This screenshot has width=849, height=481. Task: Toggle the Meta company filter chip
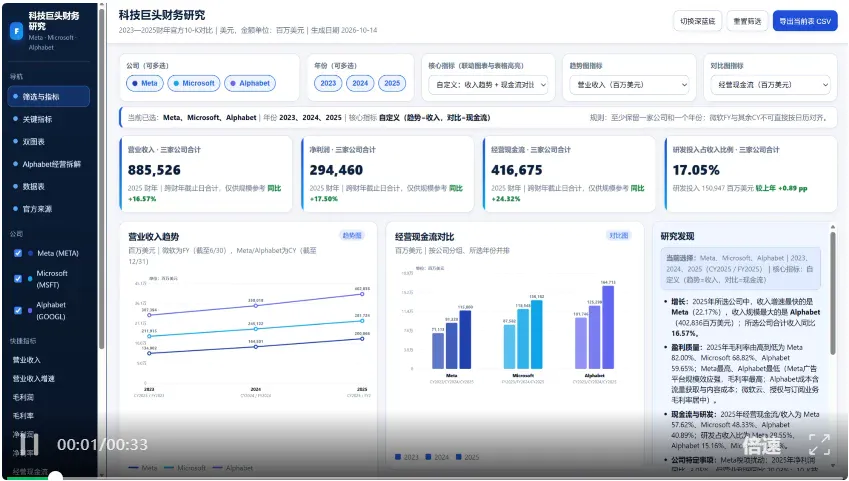(145, 83)
